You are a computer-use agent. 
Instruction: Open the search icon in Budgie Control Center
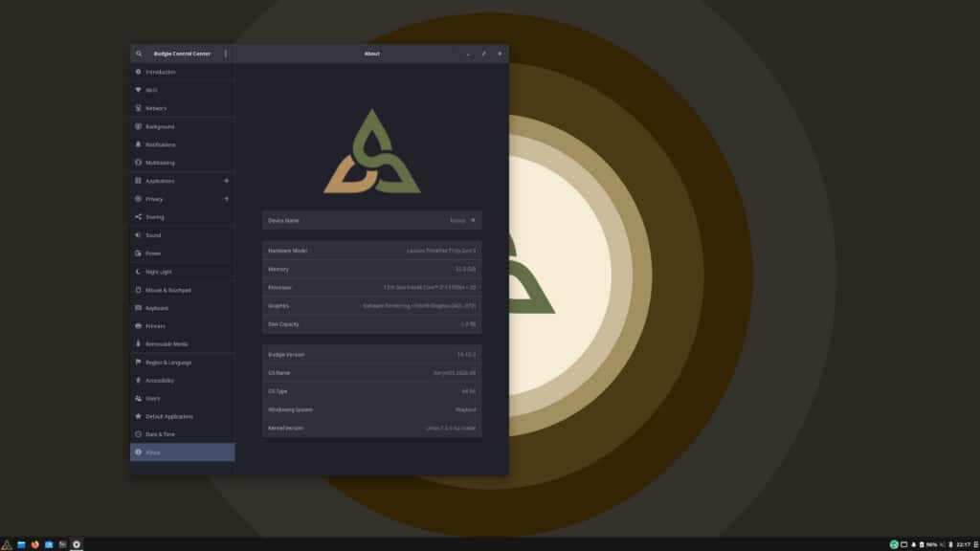click(139, 54)
